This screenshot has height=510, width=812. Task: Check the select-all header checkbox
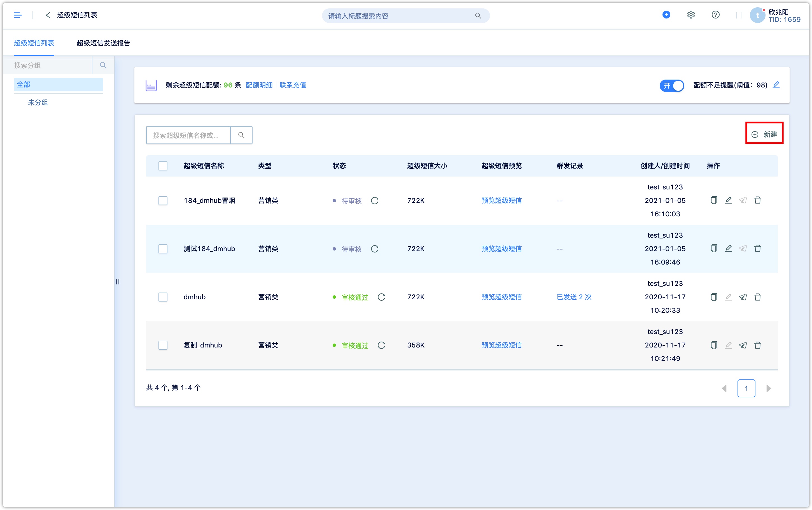[163, 166]
